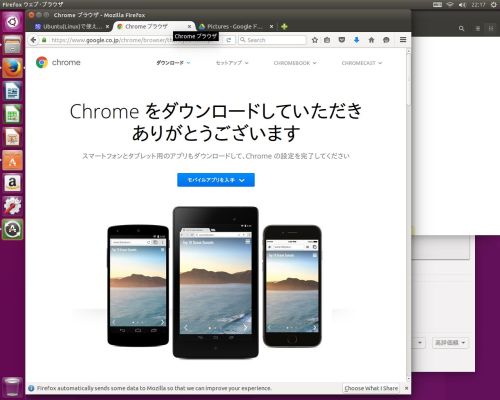Expand the CHROMECAST menu
Image resolution: width=500 pixels, height=400 pixels.
pos(362,63)
